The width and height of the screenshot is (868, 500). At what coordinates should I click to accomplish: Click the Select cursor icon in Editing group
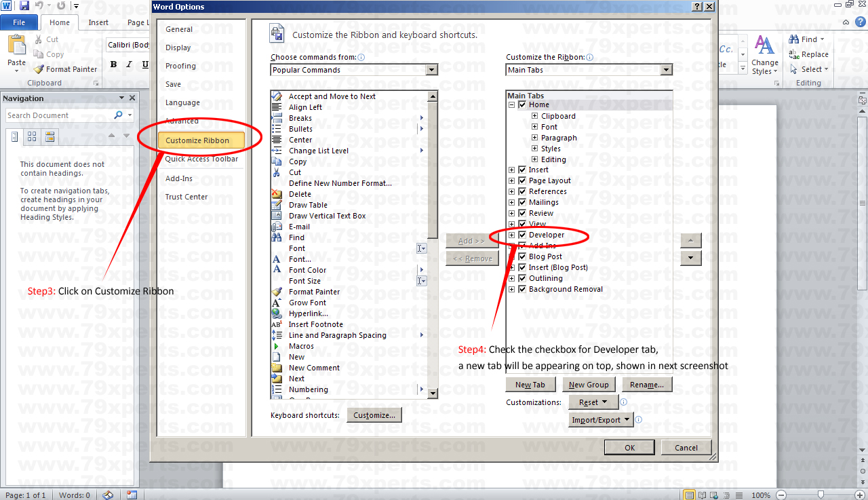click(794, 69)
